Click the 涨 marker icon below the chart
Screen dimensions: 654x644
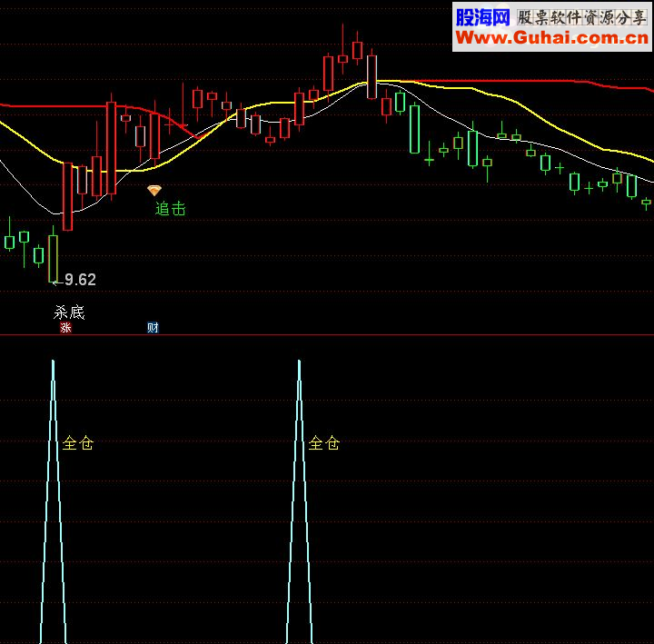coord(65,327)
